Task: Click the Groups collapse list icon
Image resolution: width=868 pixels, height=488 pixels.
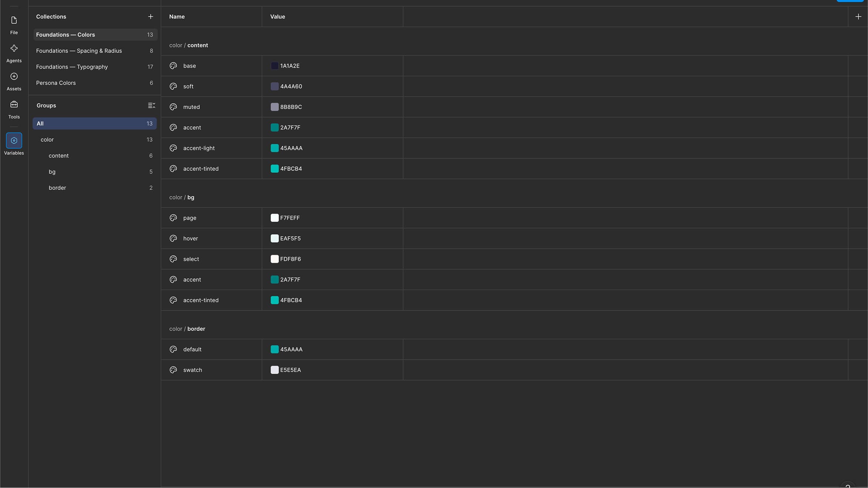Action: tap(151, 105)
